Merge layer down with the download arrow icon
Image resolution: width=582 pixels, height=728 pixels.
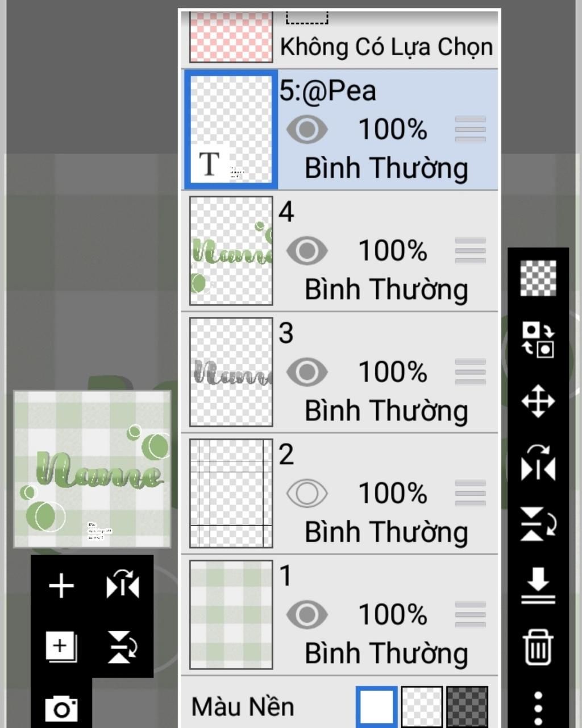coord(538,585)
